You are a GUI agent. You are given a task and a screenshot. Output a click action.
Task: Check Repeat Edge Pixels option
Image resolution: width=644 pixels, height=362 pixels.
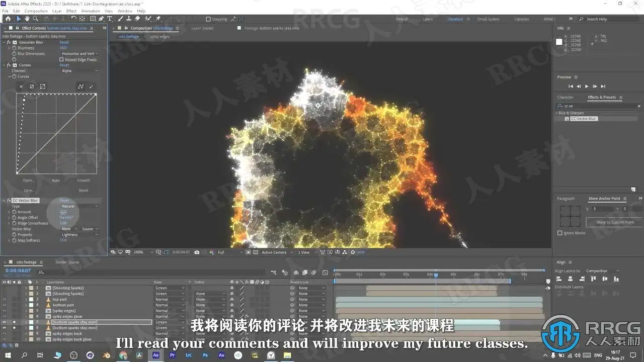tap(61, 59)
